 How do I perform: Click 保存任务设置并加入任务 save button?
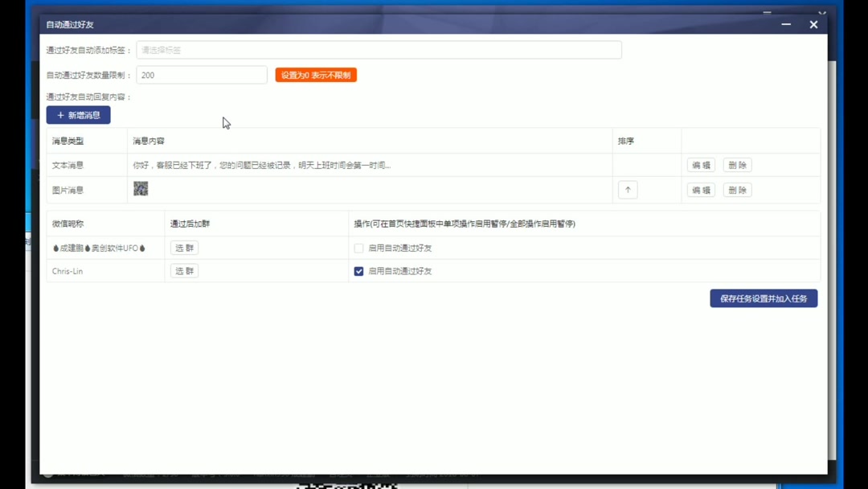pos(763,298)
